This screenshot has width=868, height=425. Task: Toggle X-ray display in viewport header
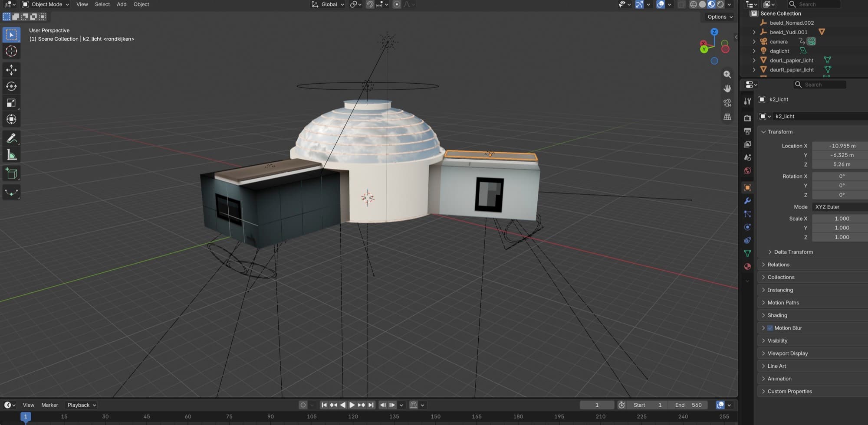[681, 4]
